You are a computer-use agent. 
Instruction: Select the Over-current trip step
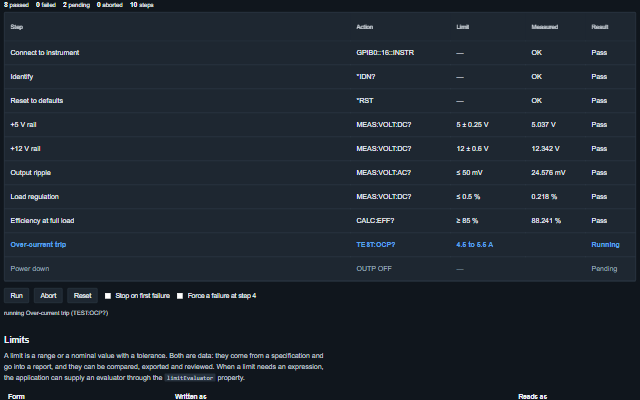pos(320,244)
